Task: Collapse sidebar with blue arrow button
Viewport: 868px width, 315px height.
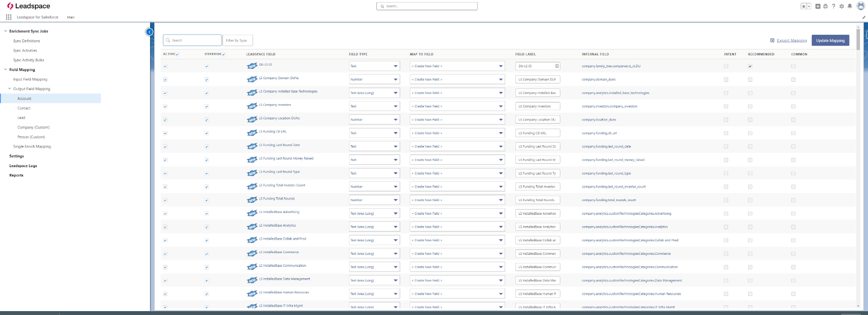Action: tap(149, 32)
